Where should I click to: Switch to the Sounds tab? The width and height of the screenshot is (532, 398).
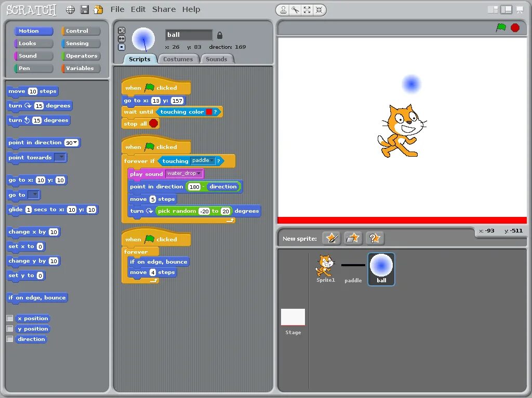217,59
